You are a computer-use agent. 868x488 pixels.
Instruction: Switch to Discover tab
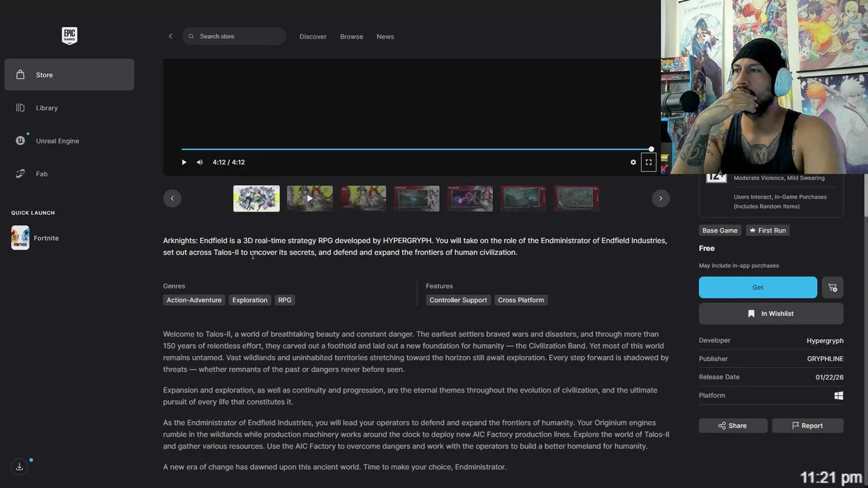pyautogui.click(x=313, y=37)
